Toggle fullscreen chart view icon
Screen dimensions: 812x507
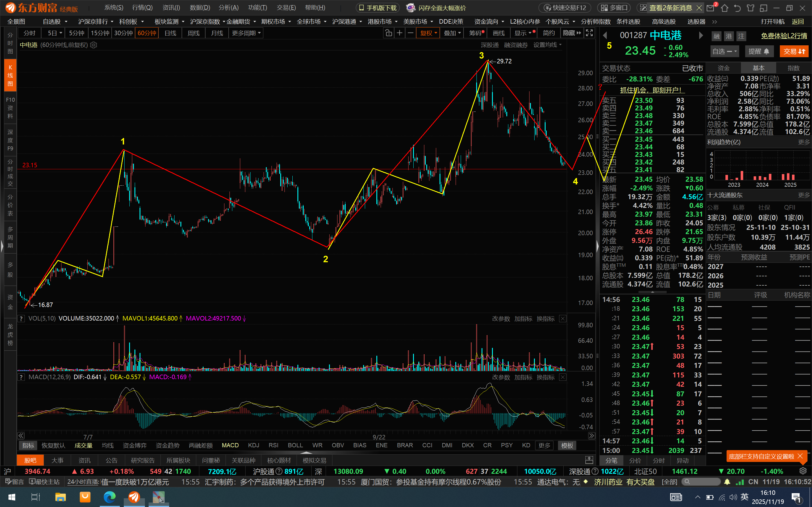(589, 33)
